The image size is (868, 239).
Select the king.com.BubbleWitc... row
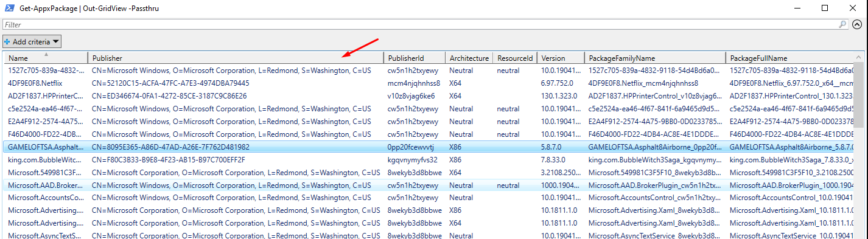pyautogui.click(x=429, y=160)
